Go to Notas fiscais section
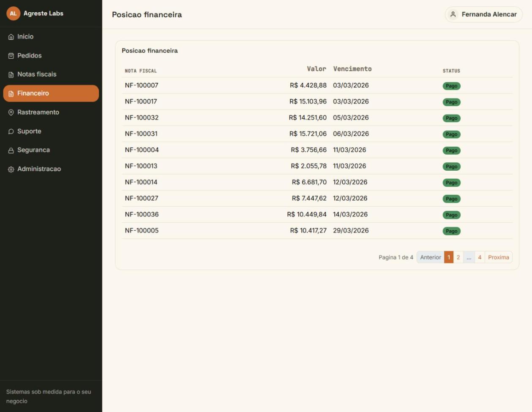Viewport: 532px width, 412px height. [x=51, y=74]
